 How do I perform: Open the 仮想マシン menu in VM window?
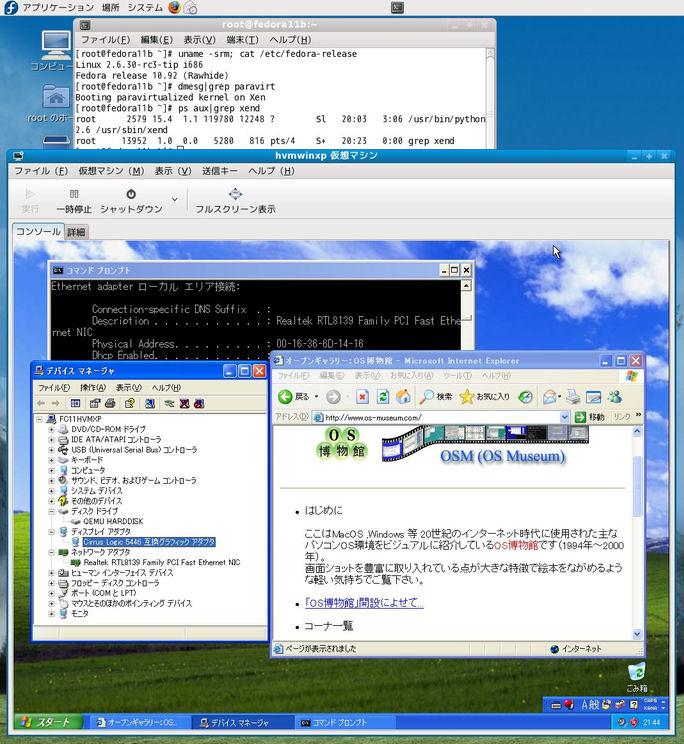[x=101, y=171]
